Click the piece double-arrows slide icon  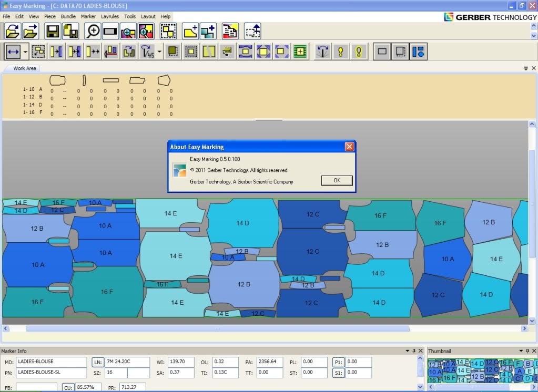(x=93, y=52)
